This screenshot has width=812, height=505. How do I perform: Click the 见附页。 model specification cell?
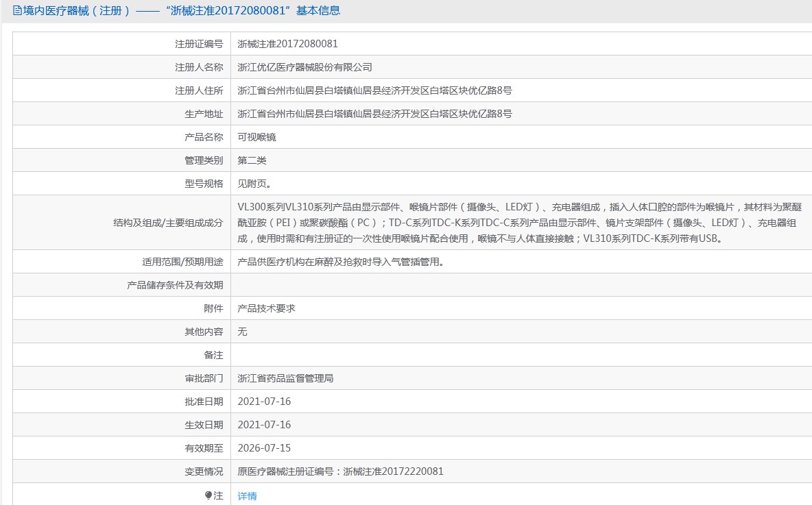click(x=254, y=184)
